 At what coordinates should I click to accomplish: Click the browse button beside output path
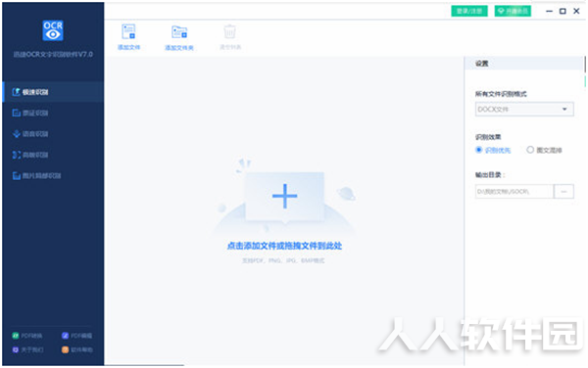[563, 191]
